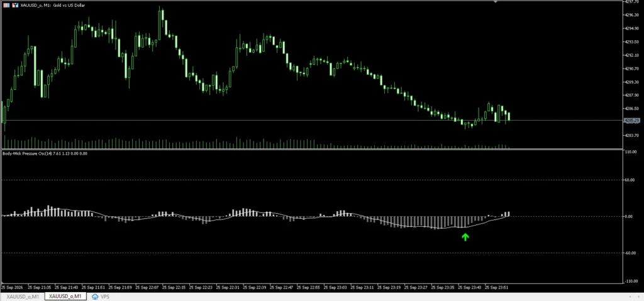
Task: Select the active highlighted XAUUSD_o,M1 tab
Action: (x=65, y=297)
